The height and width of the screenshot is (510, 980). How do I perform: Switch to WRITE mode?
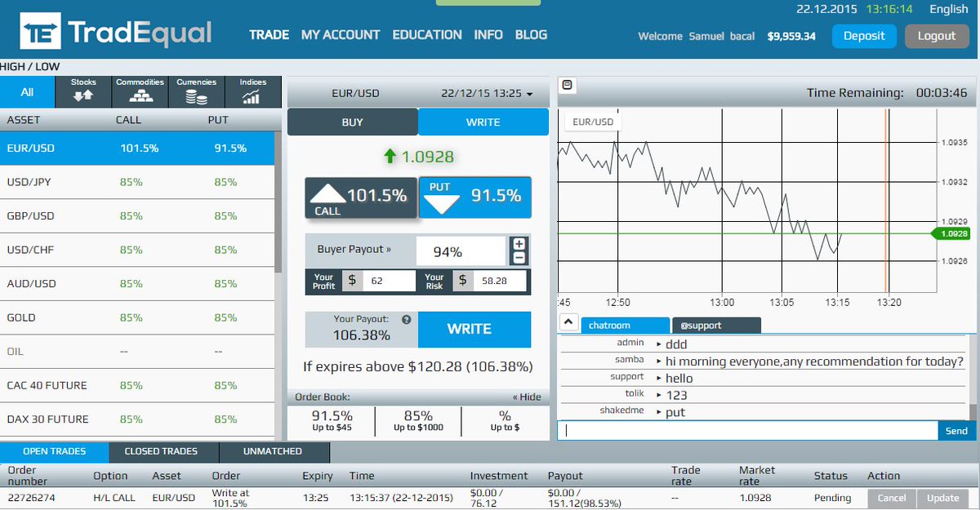pyautogui.click(x=483, y=122)
